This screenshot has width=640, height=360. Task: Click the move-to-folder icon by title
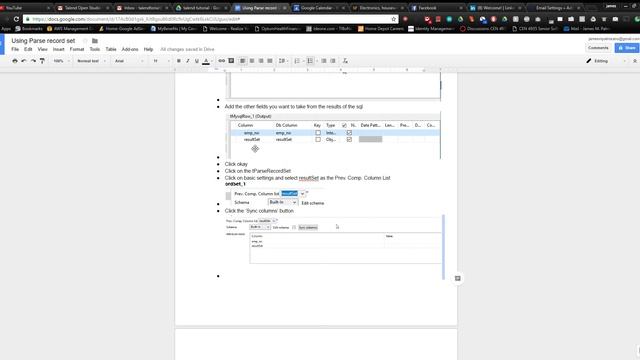tap(95, 41)
